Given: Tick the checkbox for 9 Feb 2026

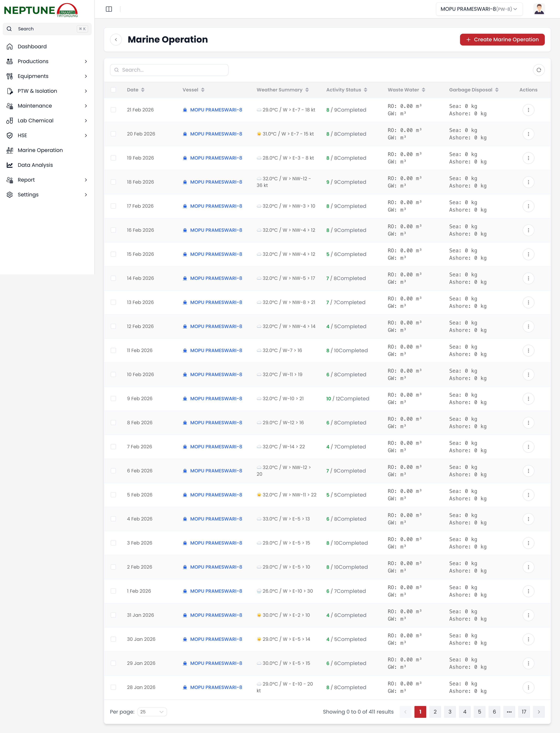Looking at the screenshot, I should click(113, 399).
